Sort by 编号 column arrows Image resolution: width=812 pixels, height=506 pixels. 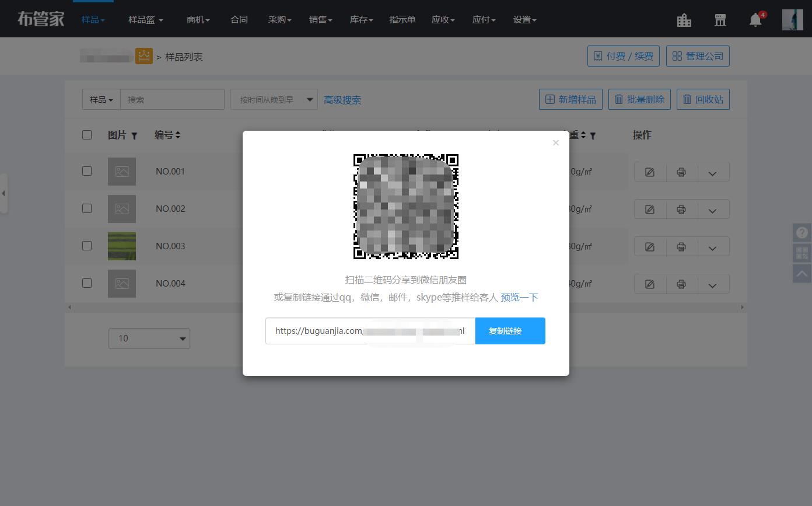[x=178, y=135]
